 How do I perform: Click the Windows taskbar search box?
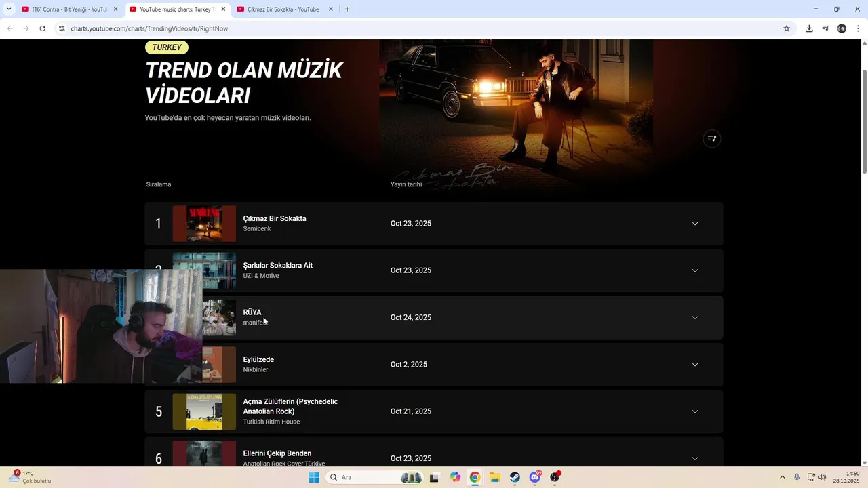(374, 477)
